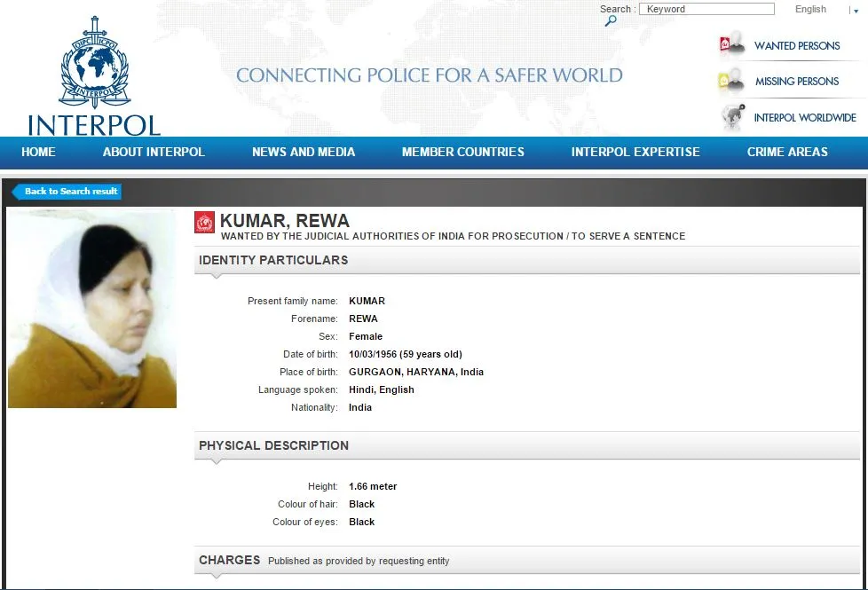Click the INTERPOL wordmark text
This screenshot has width=868, height=590.
click(95, 126)
